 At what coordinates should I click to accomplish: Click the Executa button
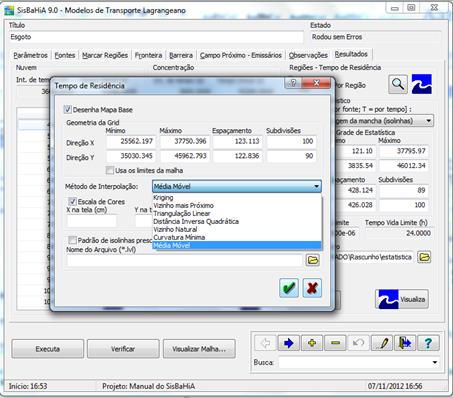pos(48,349)
